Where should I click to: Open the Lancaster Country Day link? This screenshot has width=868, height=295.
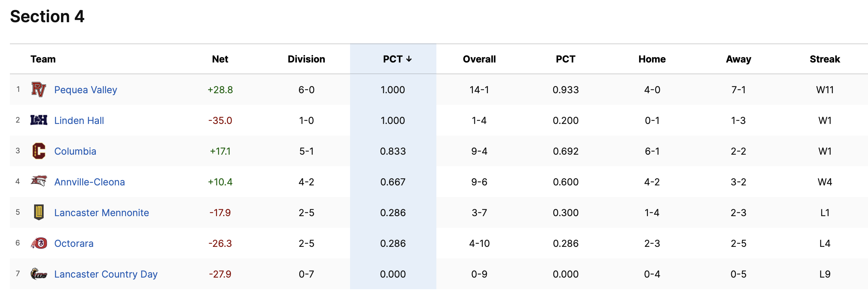[x=106, y=274]
